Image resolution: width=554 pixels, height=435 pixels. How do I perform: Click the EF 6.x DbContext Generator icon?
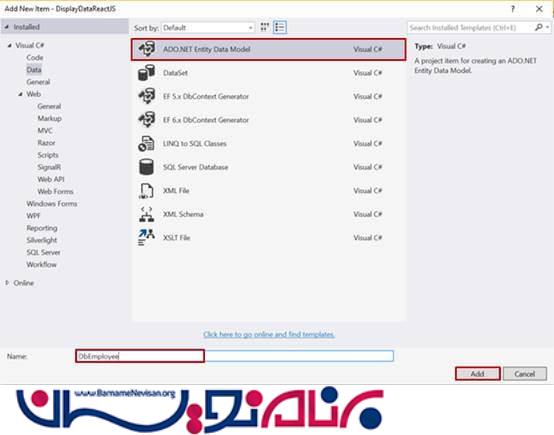146,120
